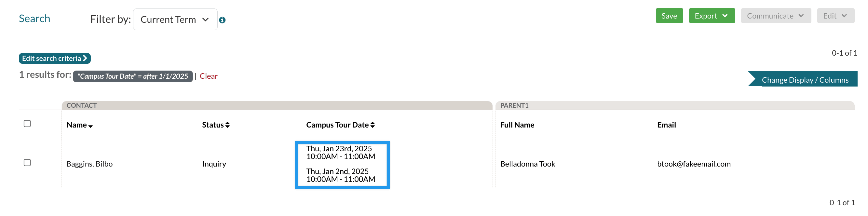Click the Save button
Image resolution: width=868 pixels, height=216 pixels.
pyautogui.click(x=669, y=16)
